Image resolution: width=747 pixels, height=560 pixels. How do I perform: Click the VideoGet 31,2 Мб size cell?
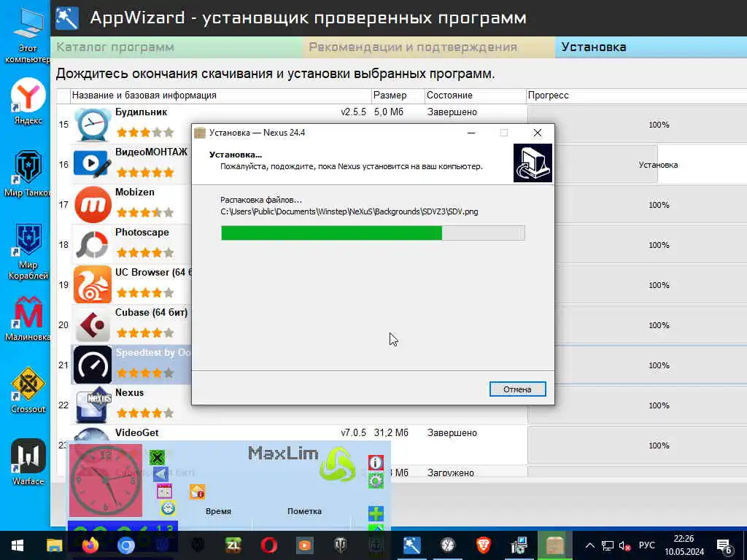(x=391, y=432)
